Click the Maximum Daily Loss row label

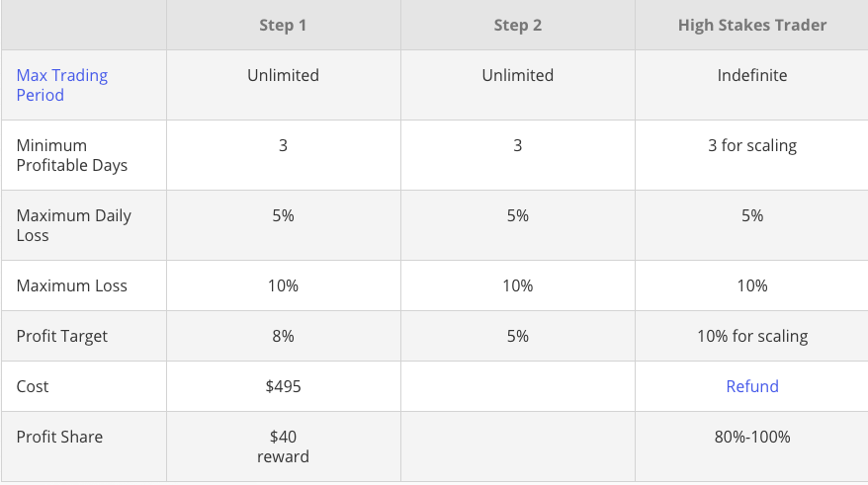pos(73,225)
